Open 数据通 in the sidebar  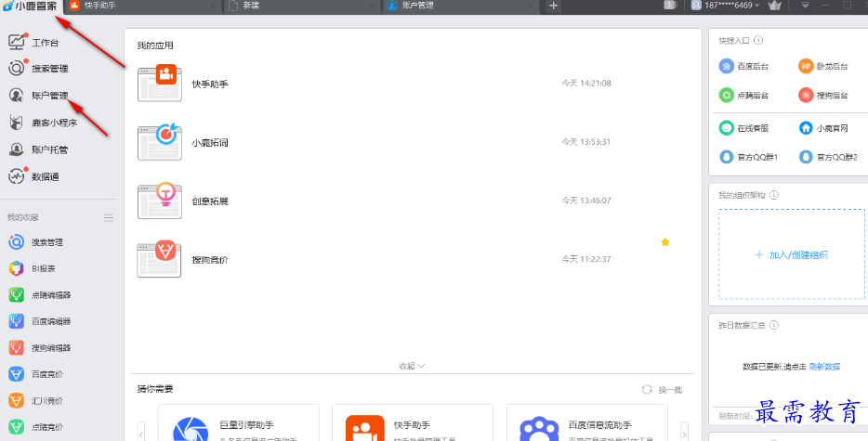[x=33, y=176]
